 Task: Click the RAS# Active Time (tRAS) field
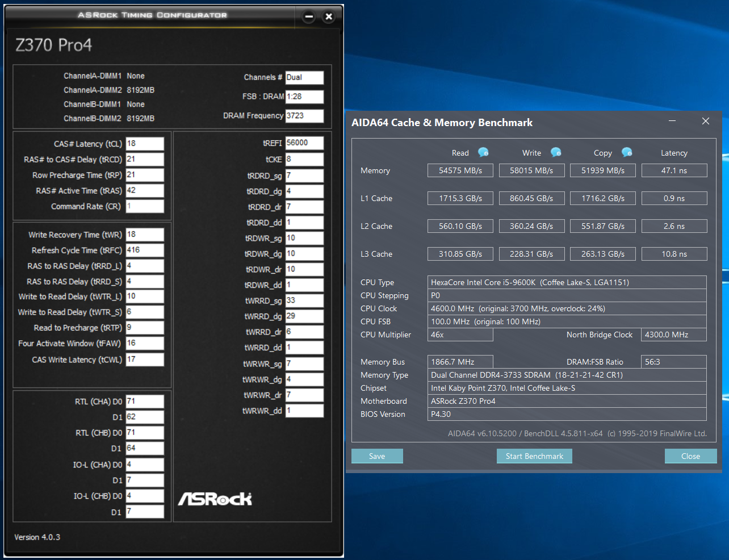click(x=145, y=191)
